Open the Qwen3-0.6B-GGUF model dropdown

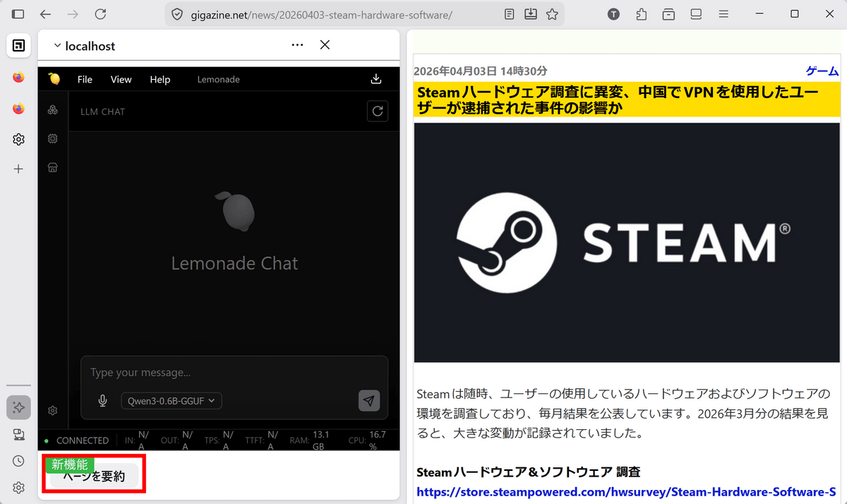click(x=172, y=401)
